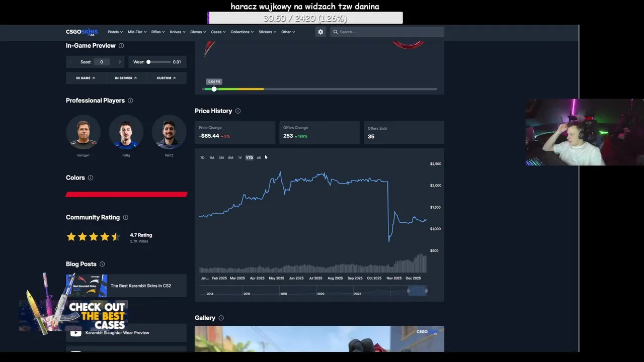Click info icon beside Colors heading

point(91,177)
